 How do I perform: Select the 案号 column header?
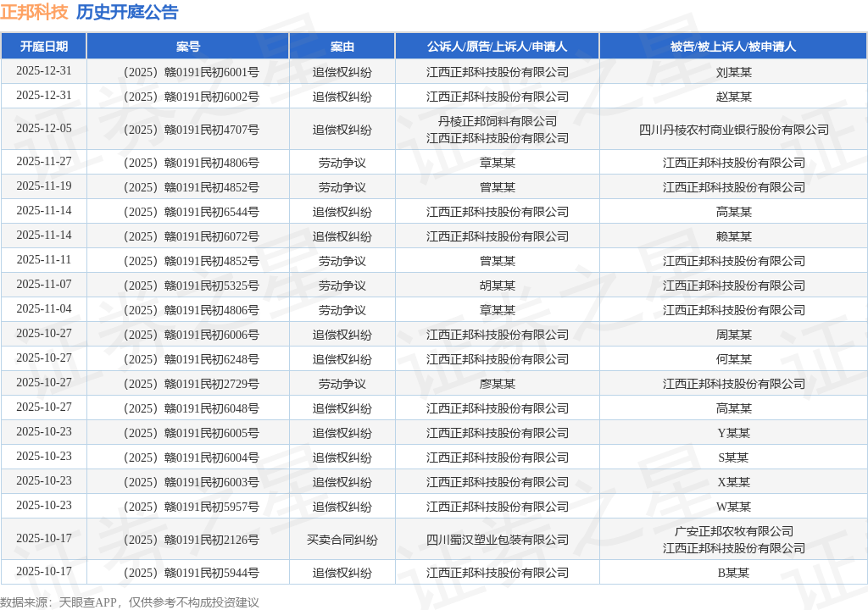188,47
